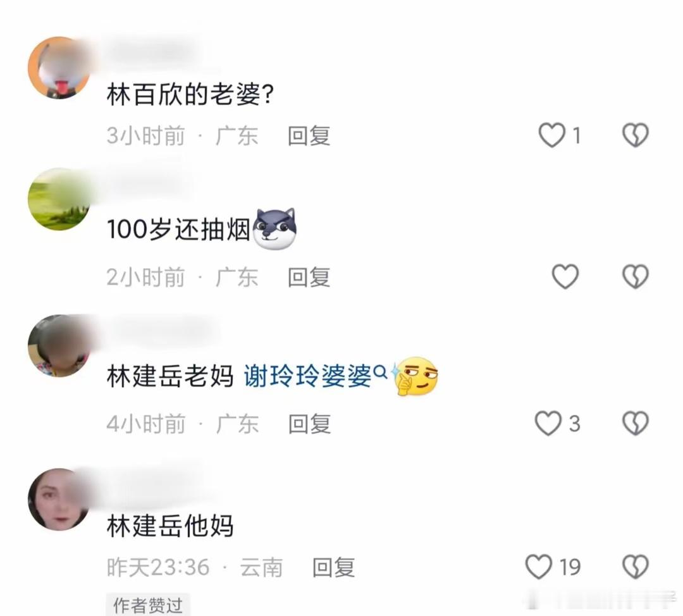Click the husky dog emoji sticker
This screenshot has height=616, width=683.
point(275,229)
